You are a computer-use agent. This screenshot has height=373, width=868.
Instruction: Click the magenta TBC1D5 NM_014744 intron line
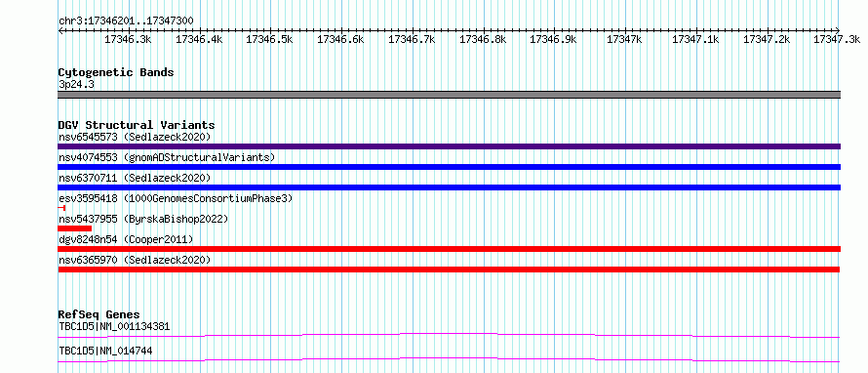pos(449,359)
